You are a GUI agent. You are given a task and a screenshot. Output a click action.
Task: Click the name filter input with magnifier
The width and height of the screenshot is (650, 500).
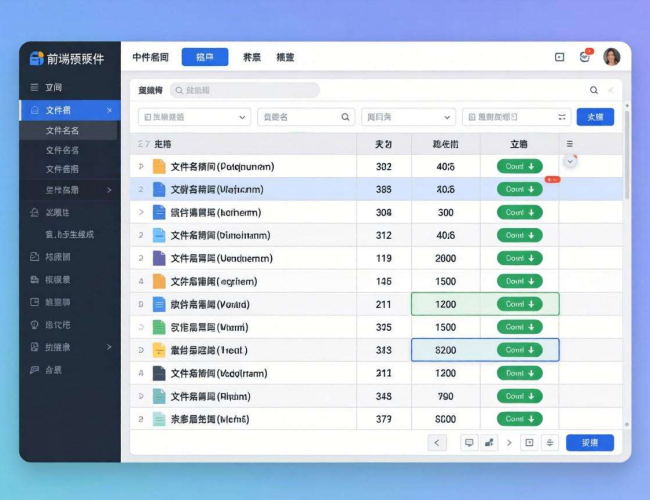[306, 117]
